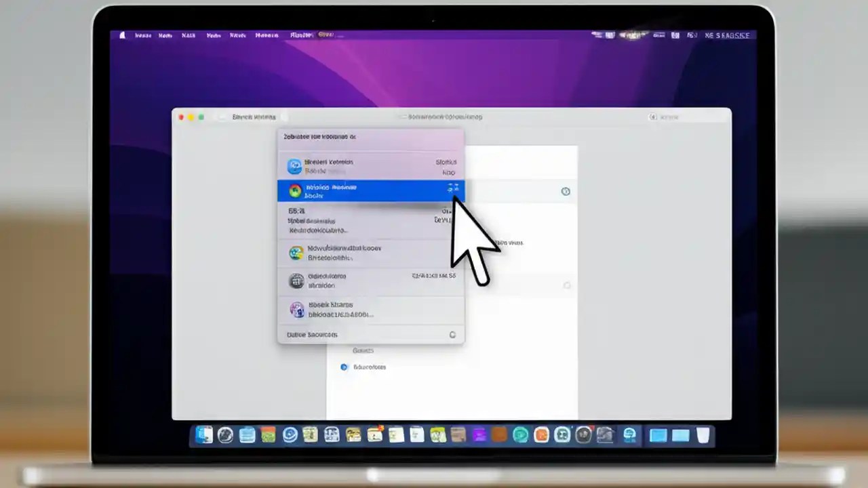Click the info circle icon in the right panel
Image resolution: width=868 pixels, height=488 pixels.
[x=566, y=192]
